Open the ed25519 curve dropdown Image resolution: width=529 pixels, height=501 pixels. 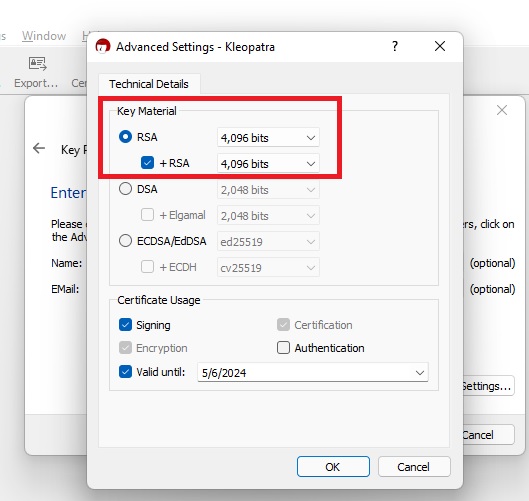coord(268,241)
